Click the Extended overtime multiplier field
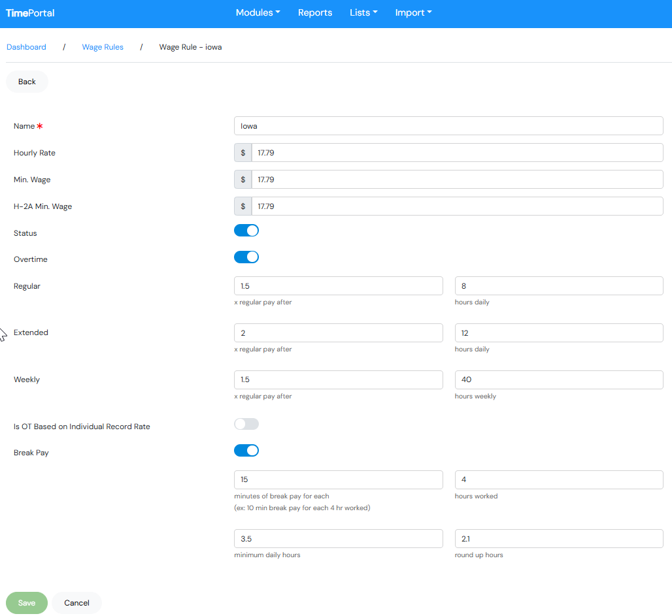 (338, 333)
